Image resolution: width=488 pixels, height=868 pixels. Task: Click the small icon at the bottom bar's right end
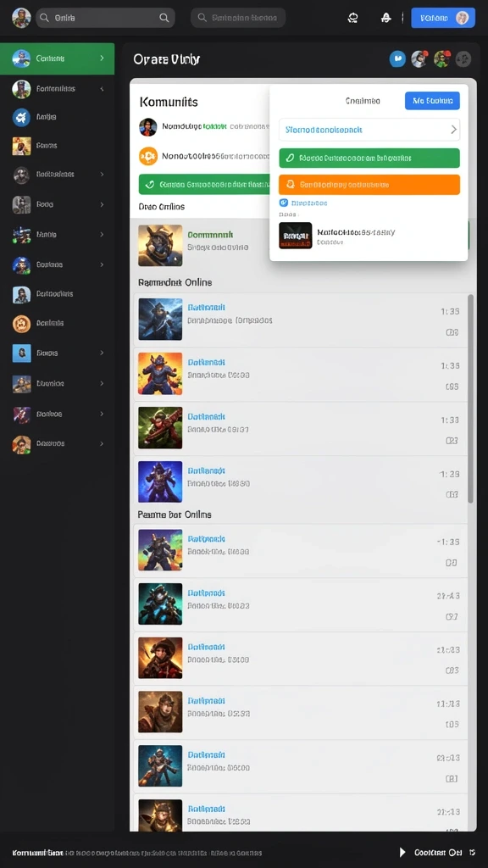pyautogui.click(x=472, y=853)
